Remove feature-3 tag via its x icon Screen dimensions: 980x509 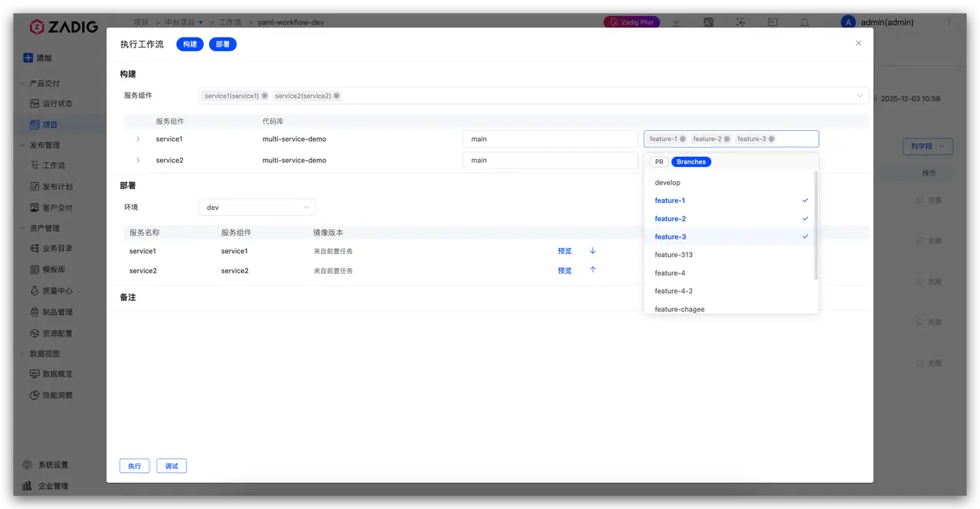click(x=772, y=139)
